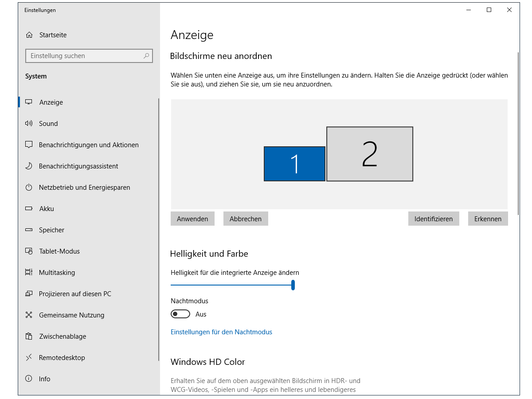Open the Tablet-Modus icon
532x399 pixels.
[29, 251]
